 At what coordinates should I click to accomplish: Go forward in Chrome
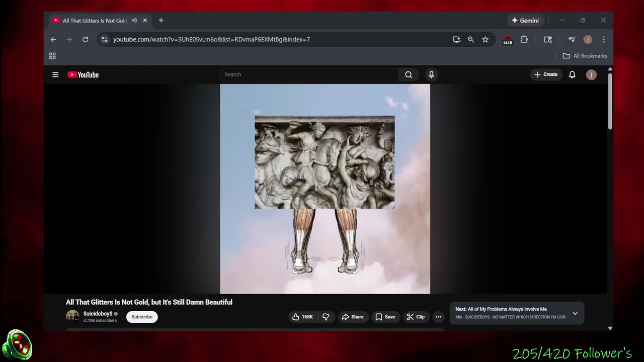[x=69, y=39]
